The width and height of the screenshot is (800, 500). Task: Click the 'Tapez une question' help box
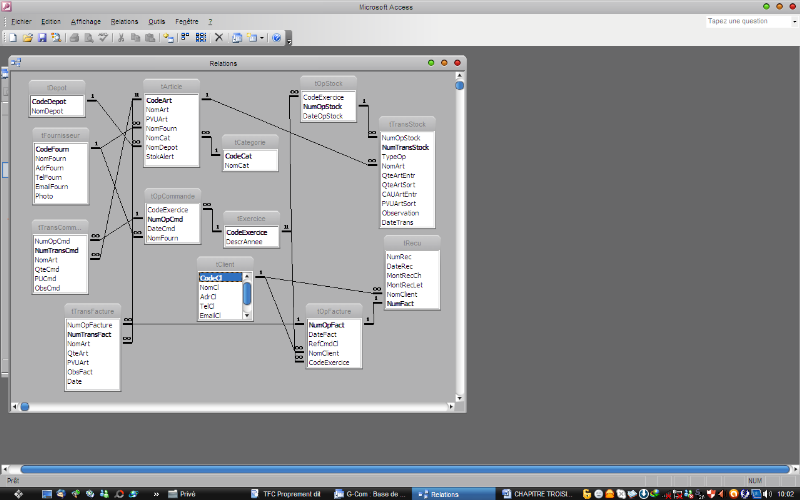(750, 20)
